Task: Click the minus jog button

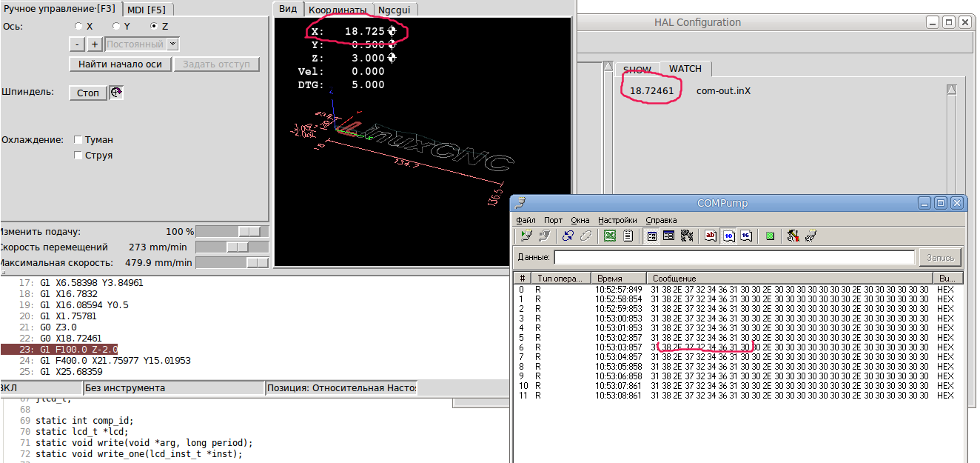Action: [x=77, y=44]
